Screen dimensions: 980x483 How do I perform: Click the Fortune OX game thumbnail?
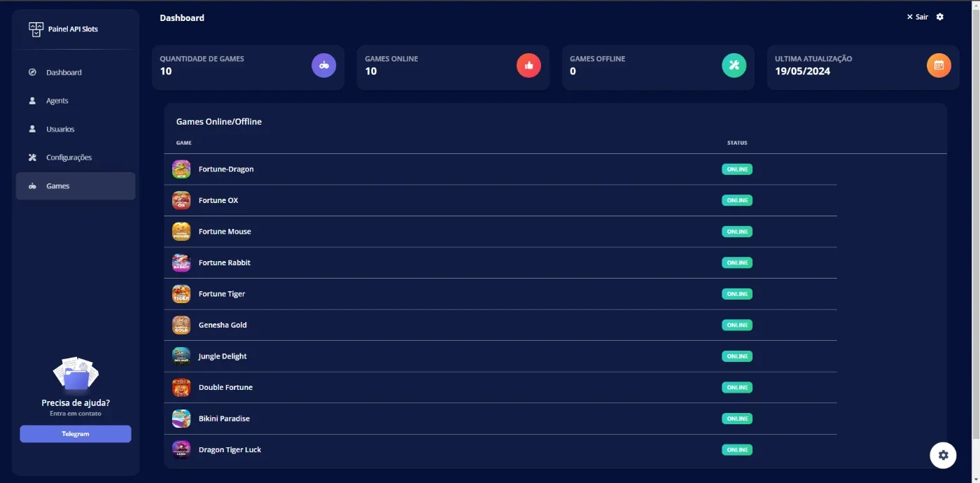[x=181, y=200]
